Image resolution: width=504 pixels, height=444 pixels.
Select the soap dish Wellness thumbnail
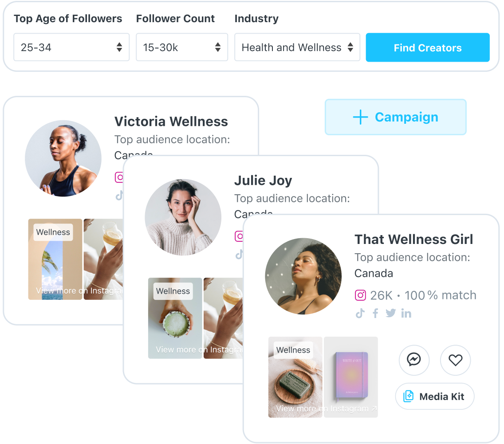(x=295, y=377)
